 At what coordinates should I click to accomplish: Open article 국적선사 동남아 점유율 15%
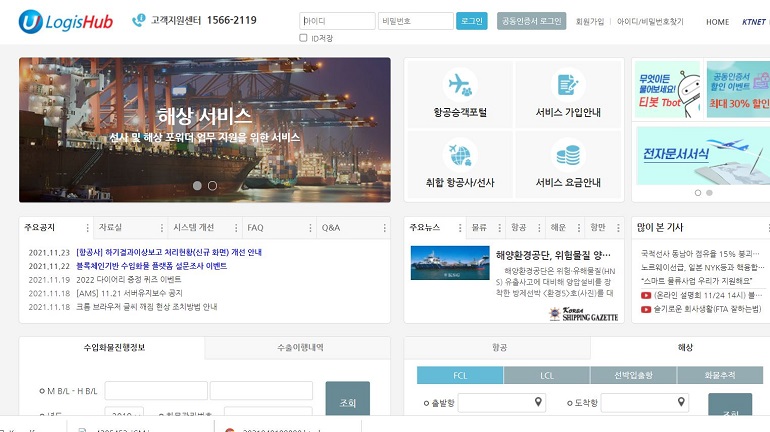(x=700, y=254)
